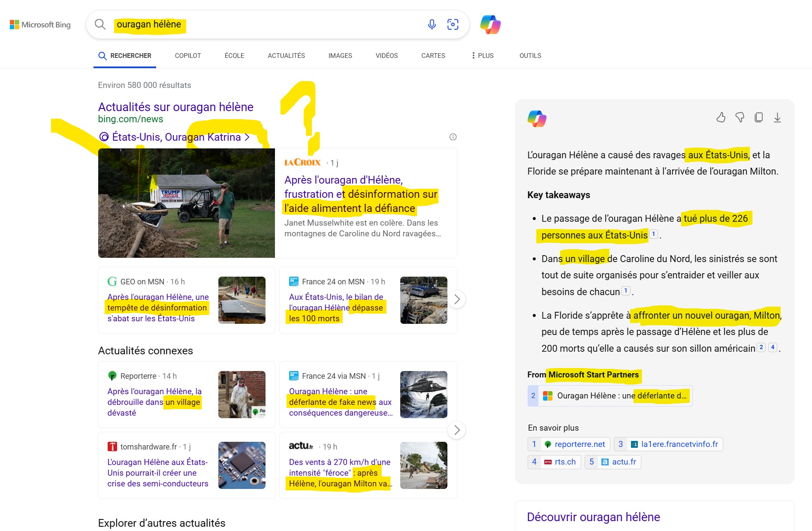The height and width of the screenshot is (531, 812).
Task: Click citation 1 after 'besoins de chacun'
Action: [x=626, y=291]
